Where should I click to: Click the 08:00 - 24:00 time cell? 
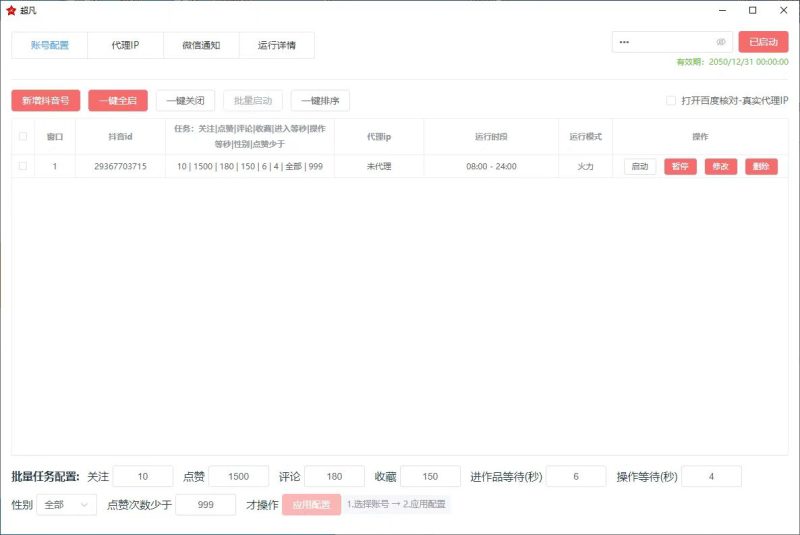click(x=491, y=166)
